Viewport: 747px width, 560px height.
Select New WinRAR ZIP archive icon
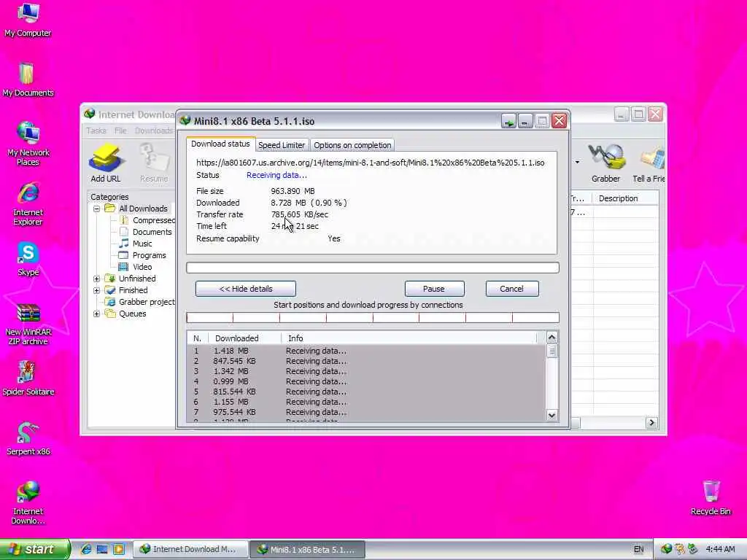pyautogui.click(x=28, y=324)
